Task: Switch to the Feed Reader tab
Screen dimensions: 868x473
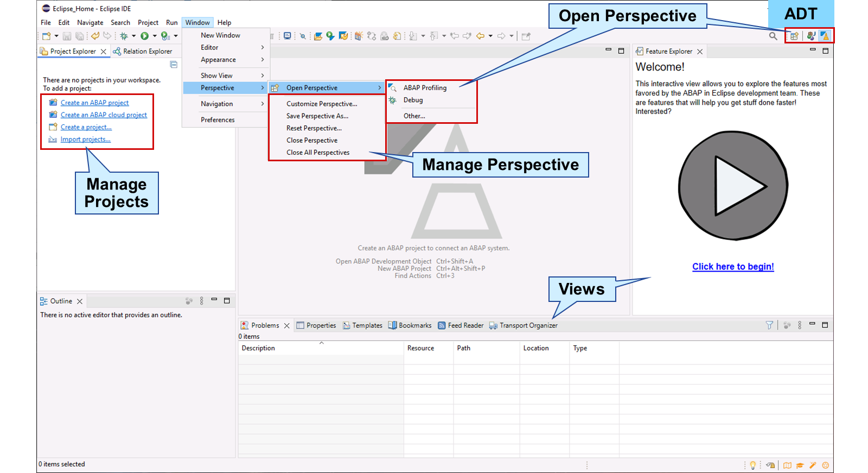Action: 461,325
